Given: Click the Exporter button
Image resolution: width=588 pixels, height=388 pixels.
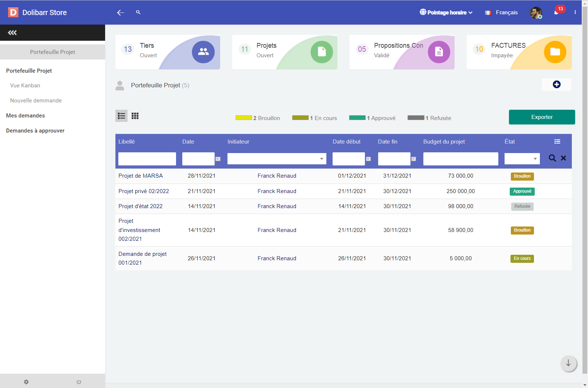Looking at the screenshot, I should (x=542, y=117).
